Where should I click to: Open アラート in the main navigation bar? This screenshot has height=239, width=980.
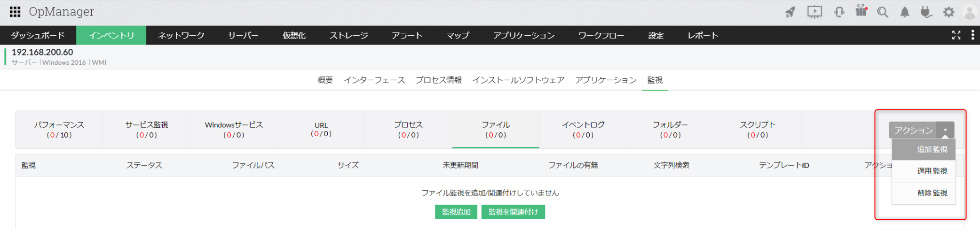point(407,35)
